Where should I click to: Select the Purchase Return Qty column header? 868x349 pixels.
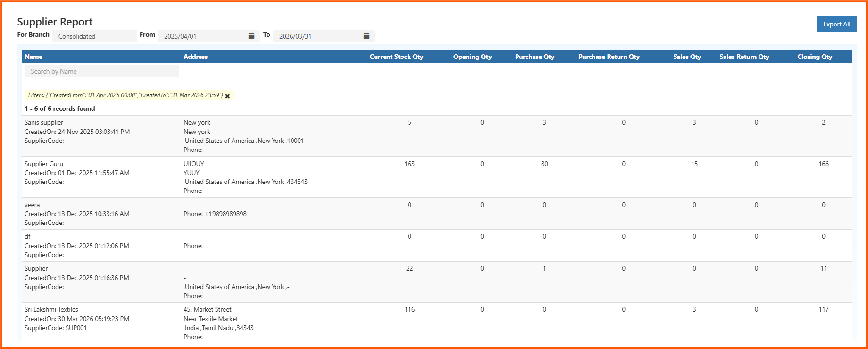[609, 57]
